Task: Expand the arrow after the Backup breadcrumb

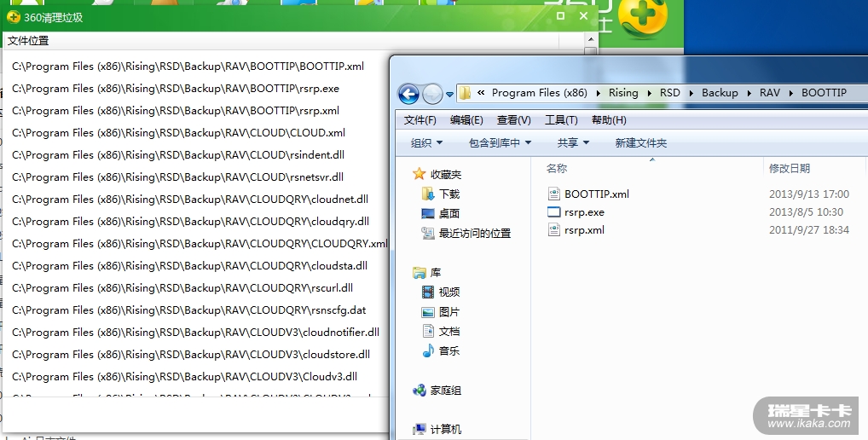Action: (749, 93)
